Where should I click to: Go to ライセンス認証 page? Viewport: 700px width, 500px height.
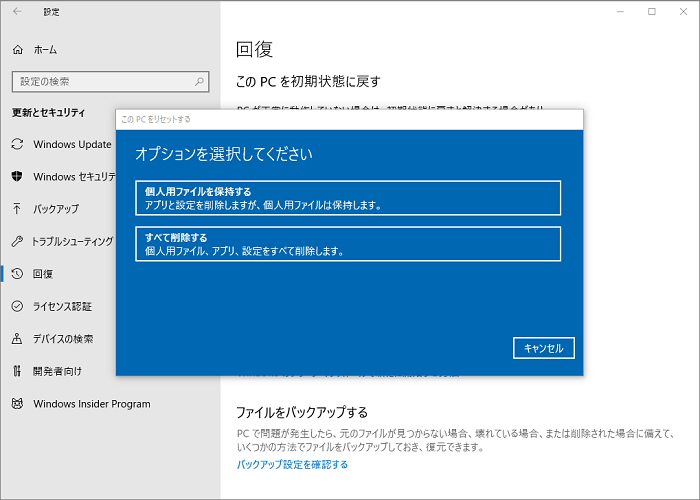[x=62, y=306]
